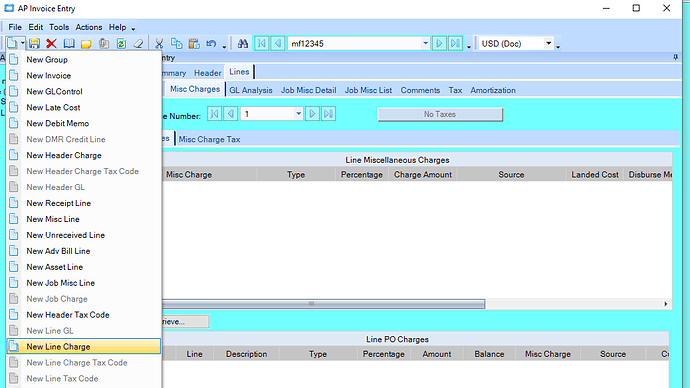Open the USD (Doc) currency dropdown
Viewport: 690px width, 388px height.
pos(548,44)
